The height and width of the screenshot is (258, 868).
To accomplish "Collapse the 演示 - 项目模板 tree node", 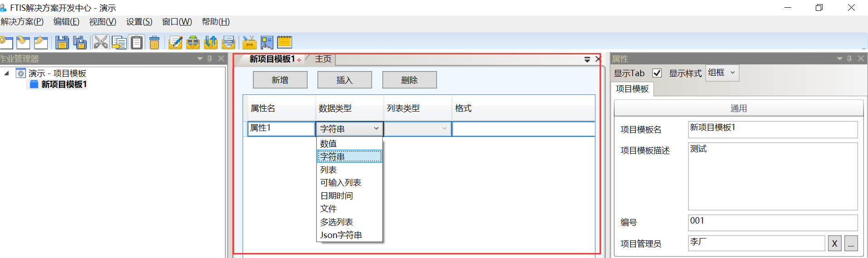I will pos(7,73).
